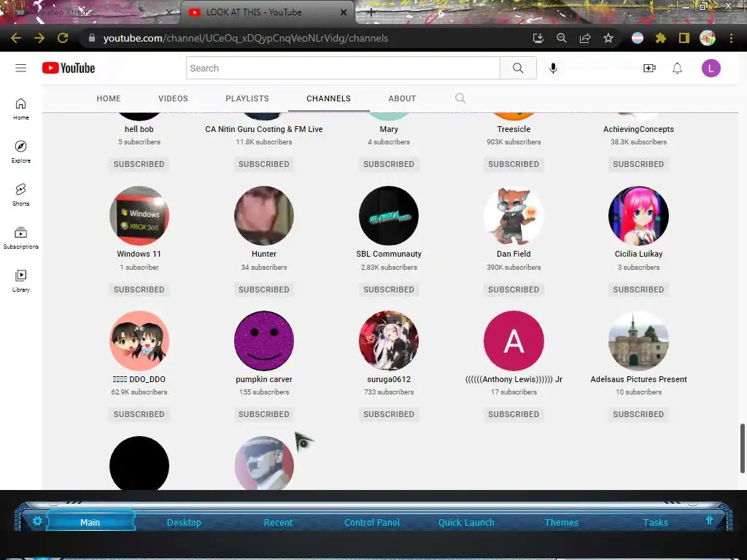
Task: Reload the page
Action: 63,38
